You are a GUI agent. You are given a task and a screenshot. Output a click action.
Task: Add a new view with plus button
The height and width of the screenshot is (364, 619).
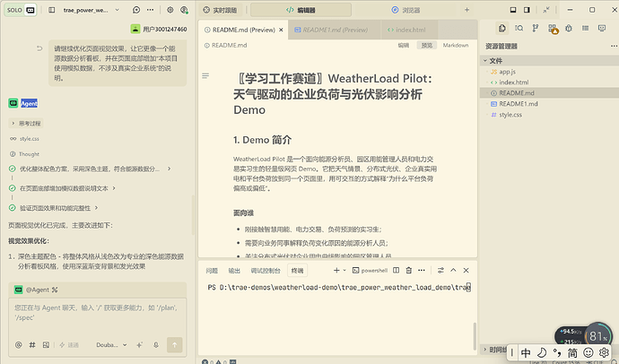pos(466,10)
